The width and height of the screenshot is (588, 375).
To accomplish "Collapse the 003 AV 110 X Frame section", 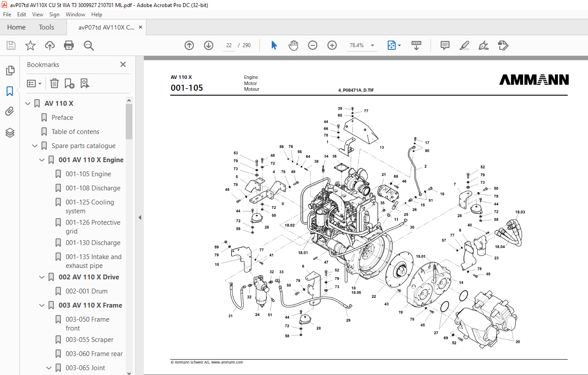I will (42, 305).
